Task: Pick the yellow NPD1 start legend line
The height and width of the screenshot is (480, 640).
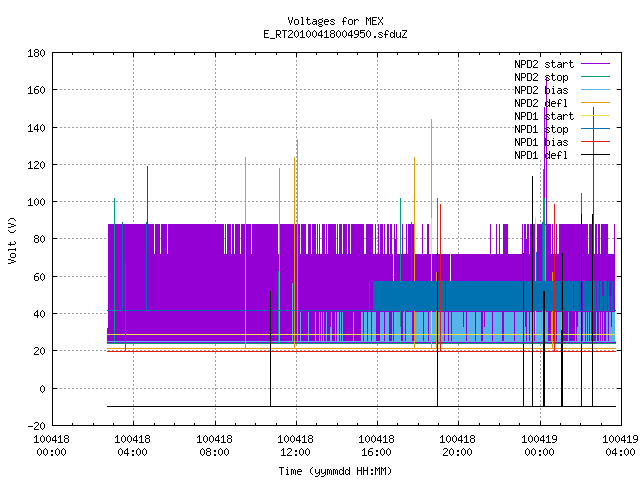Action: click(x=596, y=116)
